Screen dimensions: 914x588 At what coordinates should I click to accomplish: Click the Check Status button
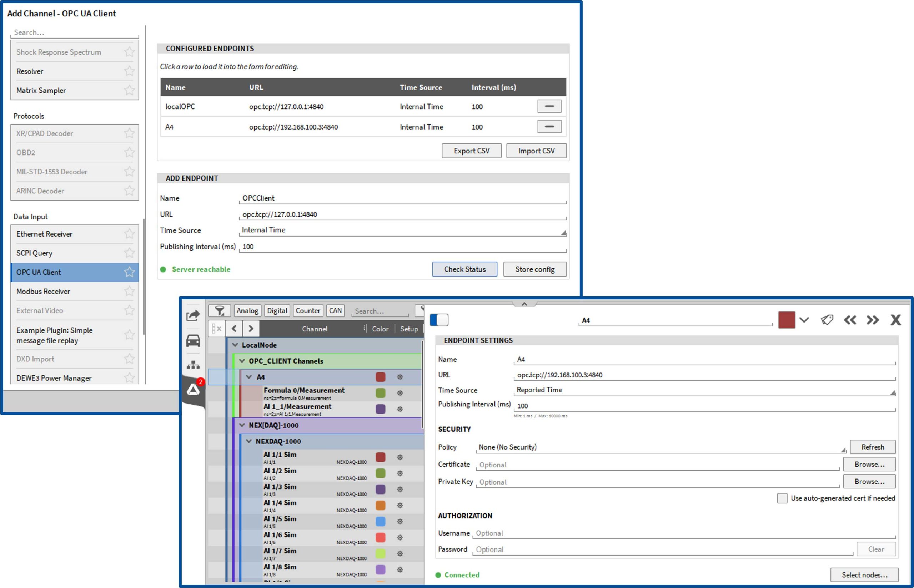point(464,269)
